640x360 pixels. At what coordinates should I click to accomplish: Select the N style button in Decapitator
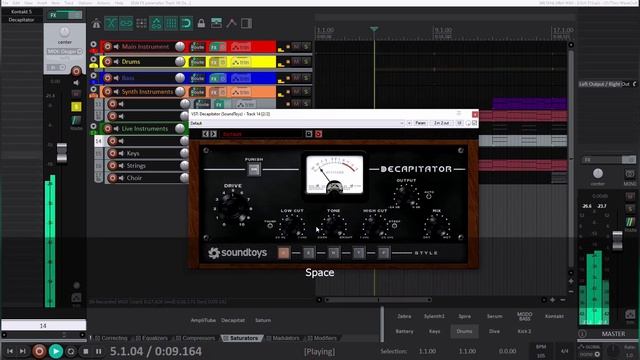(333, 253)
